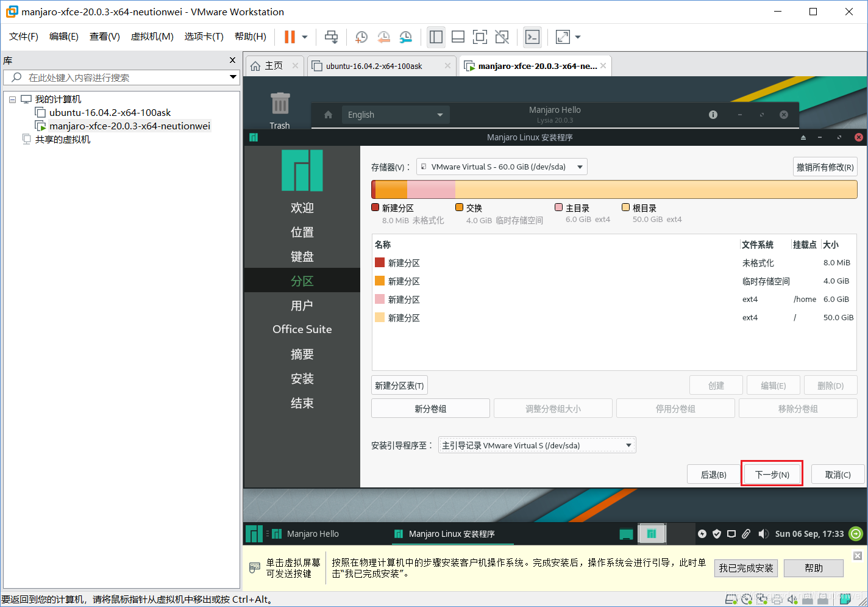Open the 编辑(E) menu
Viewport: 868px width, 607px height.
(x=64, y=37)
